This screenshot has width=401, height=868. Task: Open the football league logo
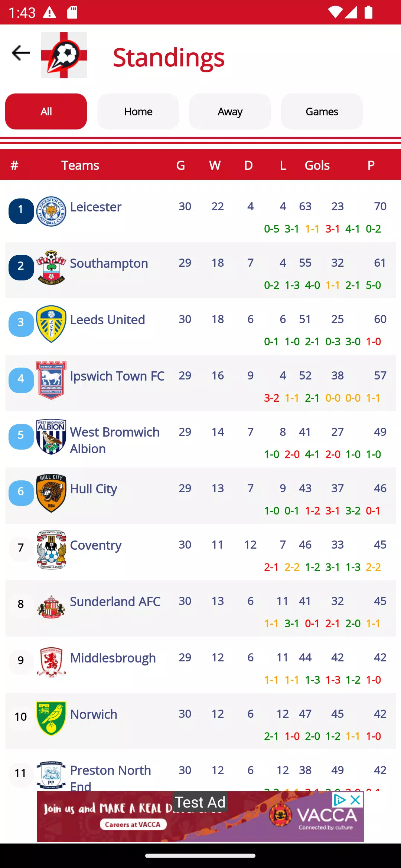pyautogui.click(x=64, y=55)
